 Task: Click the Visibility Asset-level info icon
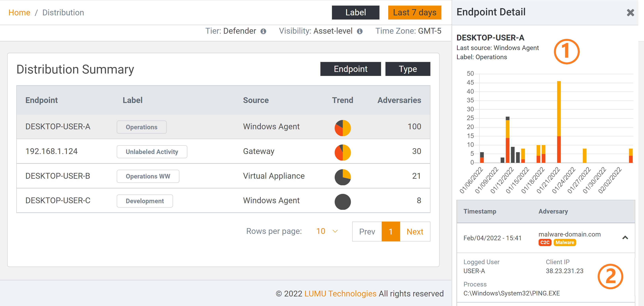[360, 31]
